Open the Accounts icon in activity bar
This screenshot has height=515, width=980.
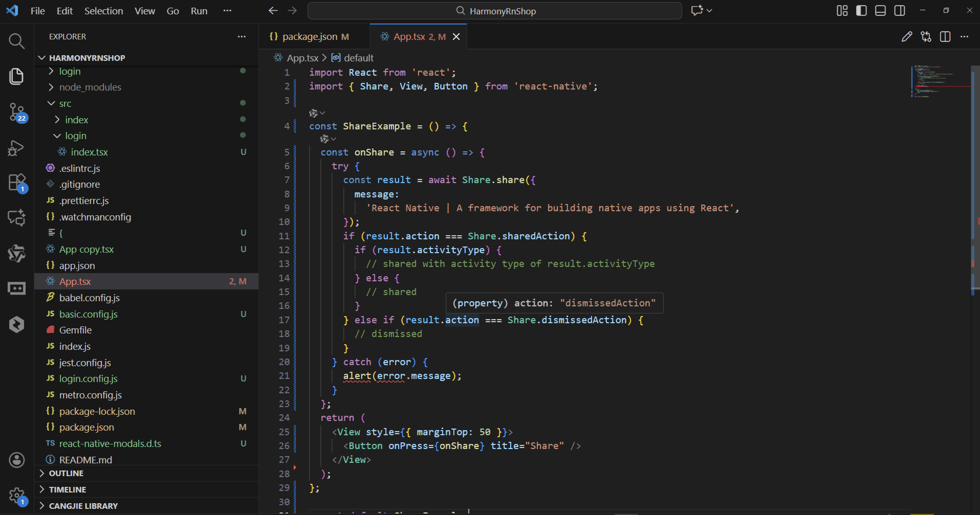click(x=16, y=460)
